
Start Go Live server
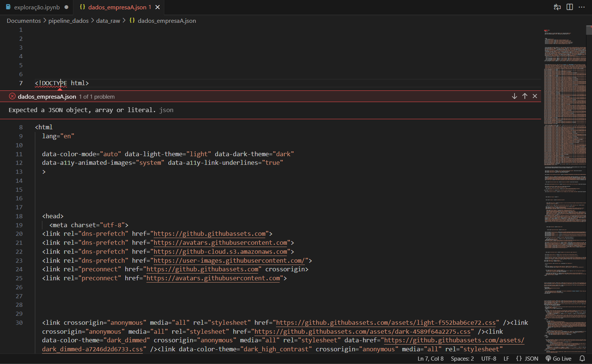[558, 359]
